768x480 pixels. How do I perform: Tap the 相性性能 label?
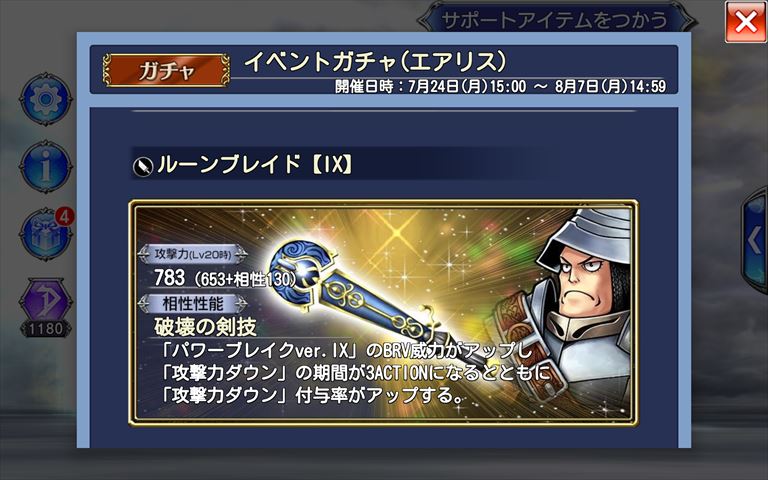(x=192, y=304)
